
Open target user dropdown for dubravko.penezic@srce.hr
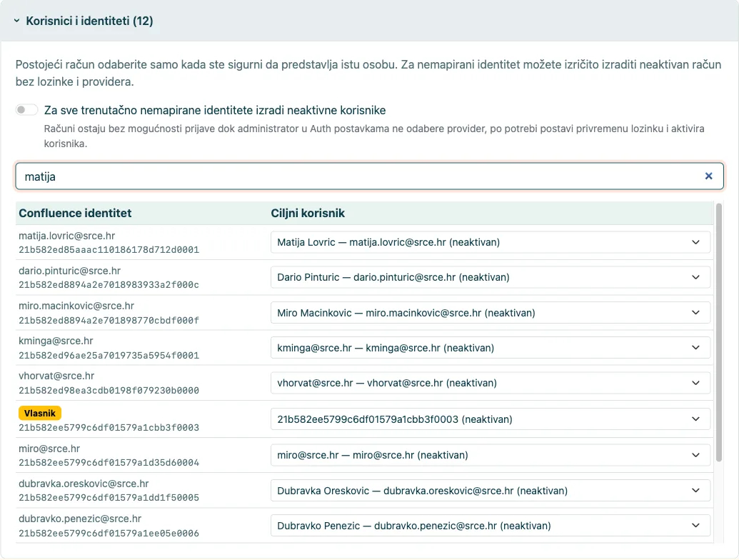click(x=490, y=526)
